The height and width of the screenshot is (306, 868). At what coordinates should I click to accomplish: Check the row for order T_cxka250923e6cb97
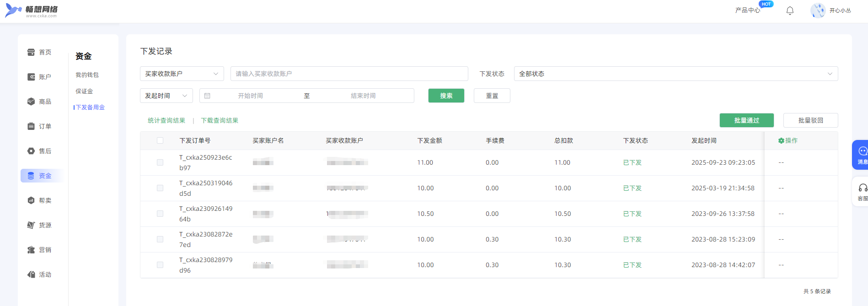pyautogui.click(x=160, y=162)
